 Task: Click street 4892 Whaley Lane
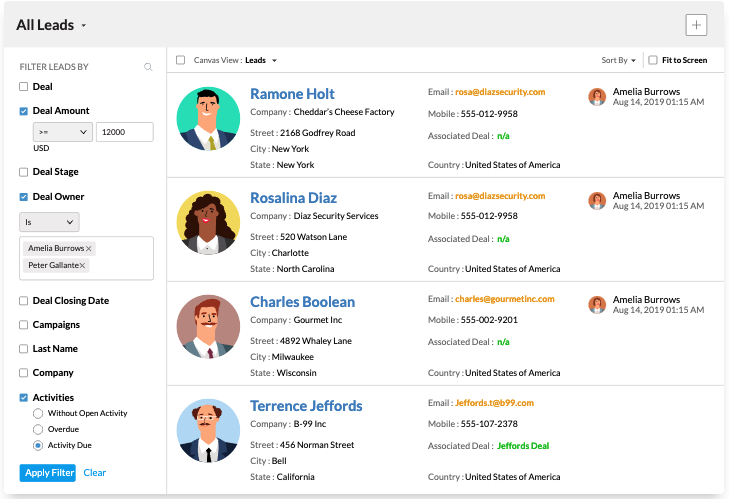316,341
